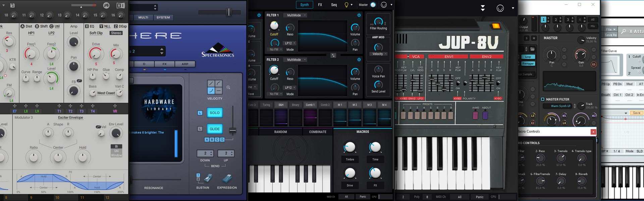Click the MIDI connector icon in Jup-8V toolbar

pyautogui.click(x=500, y=8)
